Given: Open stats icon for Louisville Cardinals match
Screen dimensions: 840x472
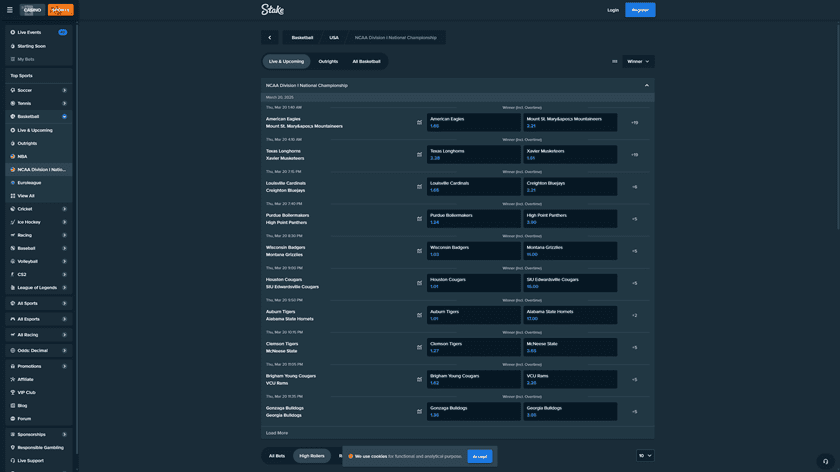Looking at the screenshot, I should 419,187.
